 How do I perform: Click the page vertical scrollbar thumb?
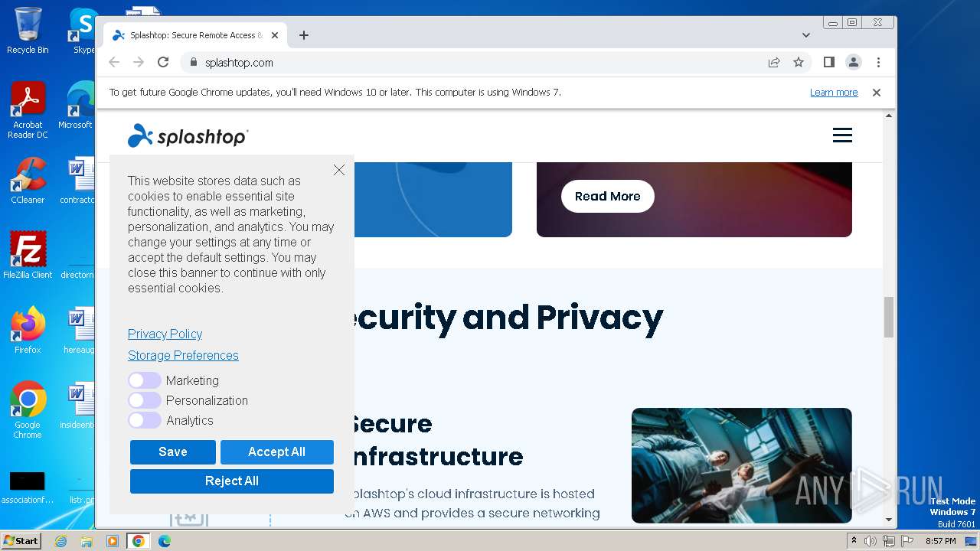(889, 317)
